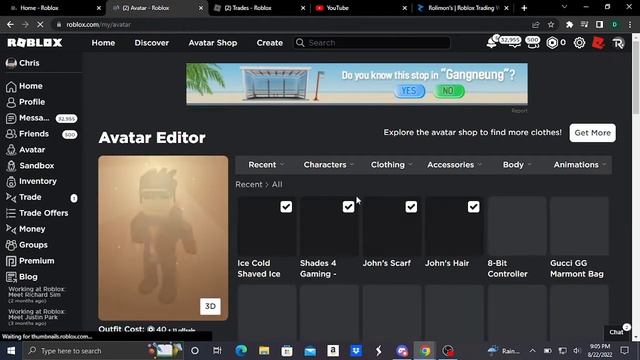This screenshot has width=640, height=360.
Task: Click the page vertical scrollbar
Action: tap(636, 78)
